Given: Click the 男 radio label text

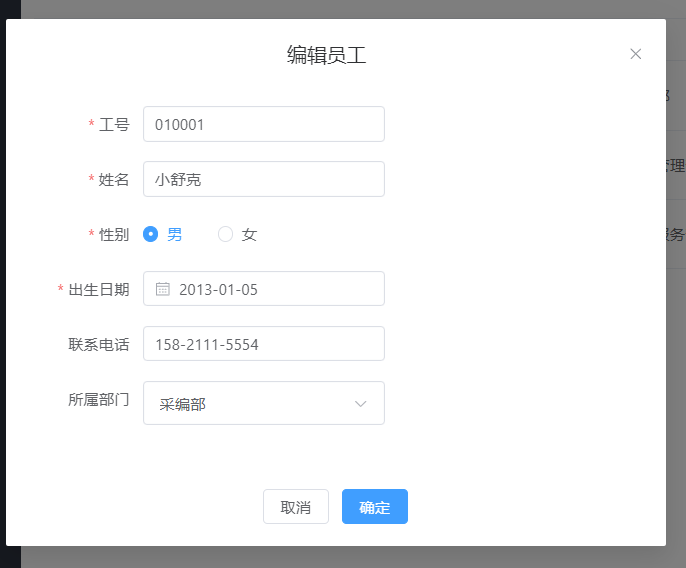Looking at the screenshot, I should [x=175, y=235].
